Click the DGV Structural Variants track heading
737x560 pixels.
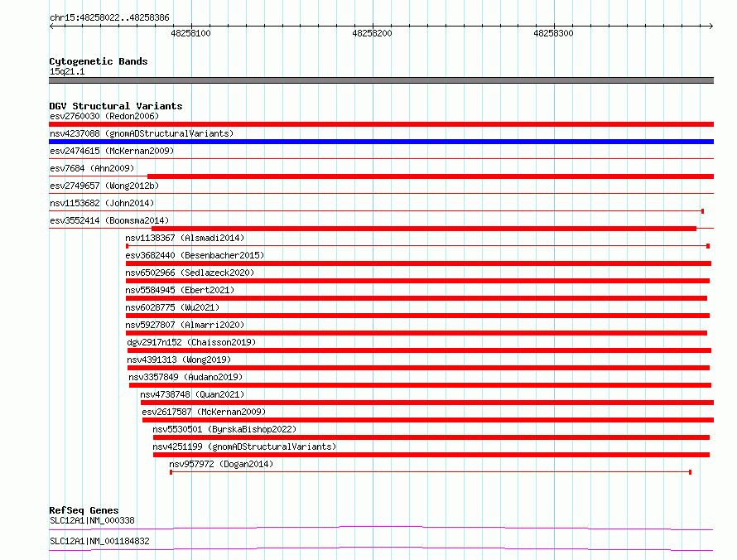point(116,106)
